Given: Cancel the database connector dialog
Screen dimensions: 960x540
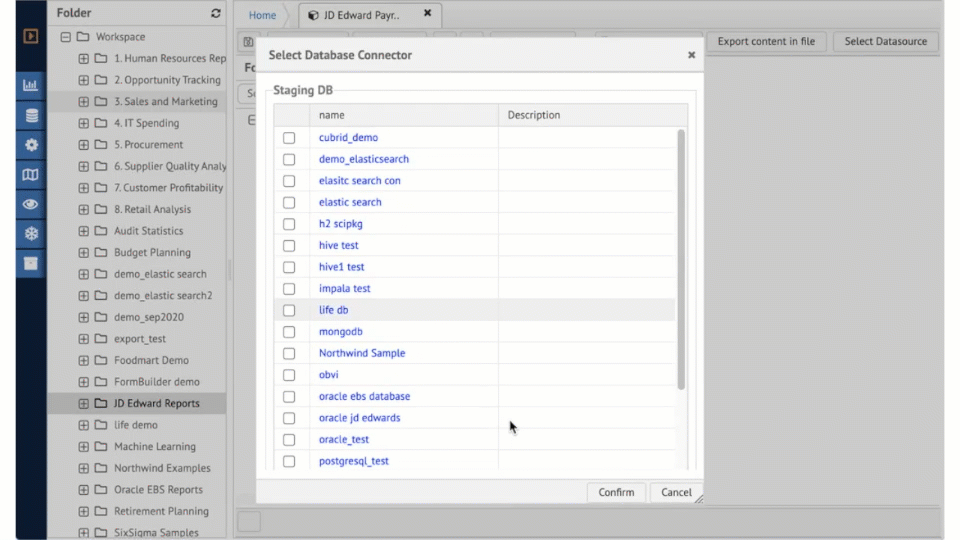Looking at the screenshot, I should click(x=676, y=492).
